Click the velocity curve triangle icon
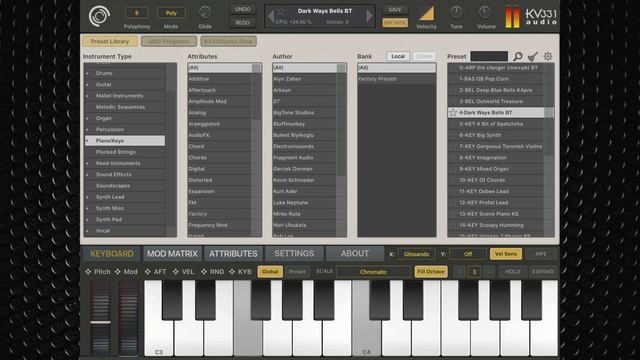The image size is (640, 360). pyautogui.click(x=426, y=14)
